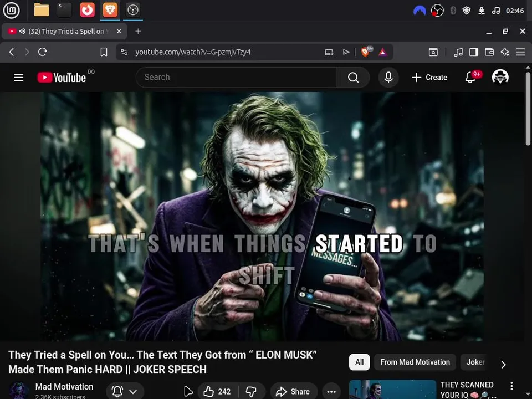
Task: Open the music note tray applet
Action: [x=495, y=11]
